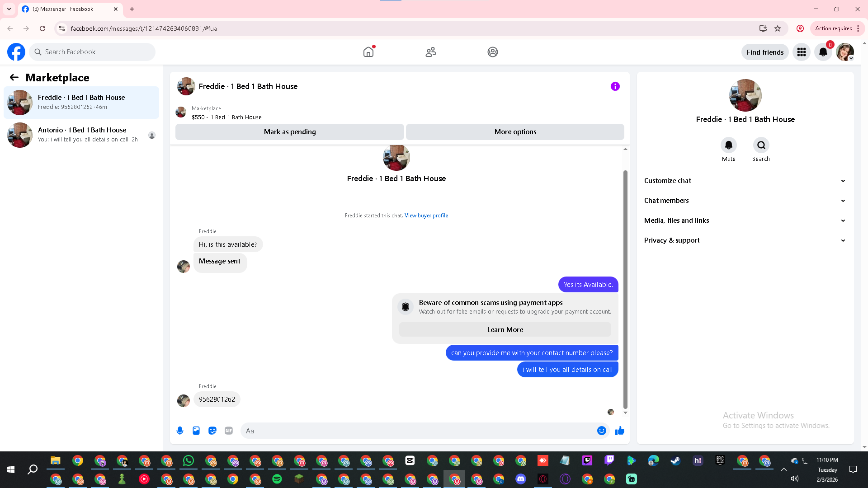The width and height of the screenshot is (868, 488).
Task: Open the Facebook apps grid menu
Action: 802,52
